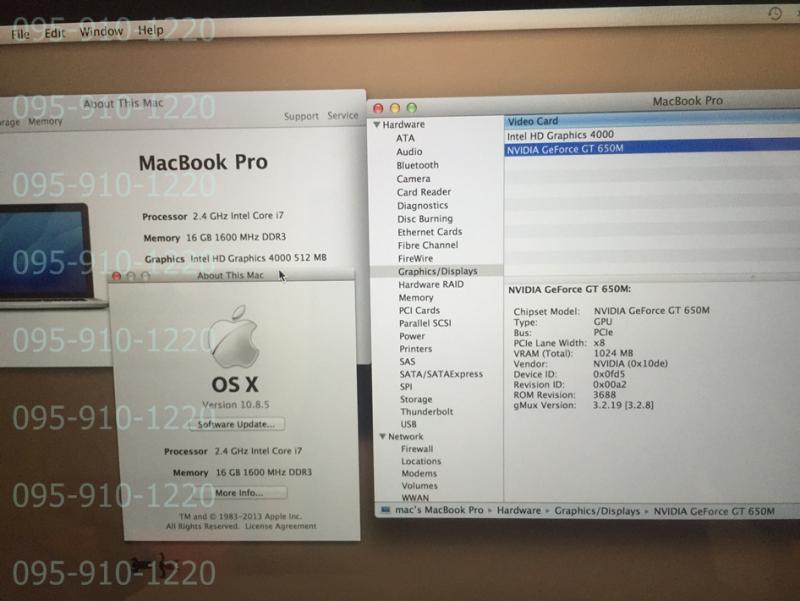The width and height of the screenshot is (800, 601).
Task: Select Parallel SCSI in the sidebar
Action: point(425,323)
